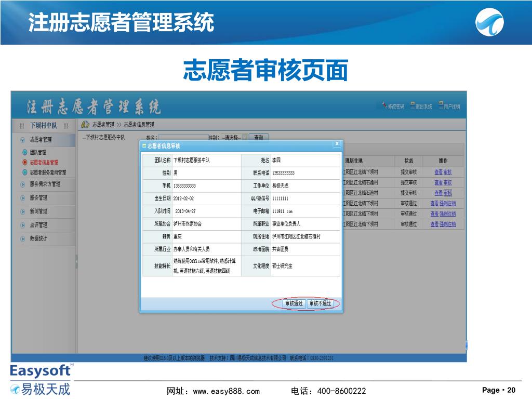Click the small icon in dialog title bar

[144, 146]
